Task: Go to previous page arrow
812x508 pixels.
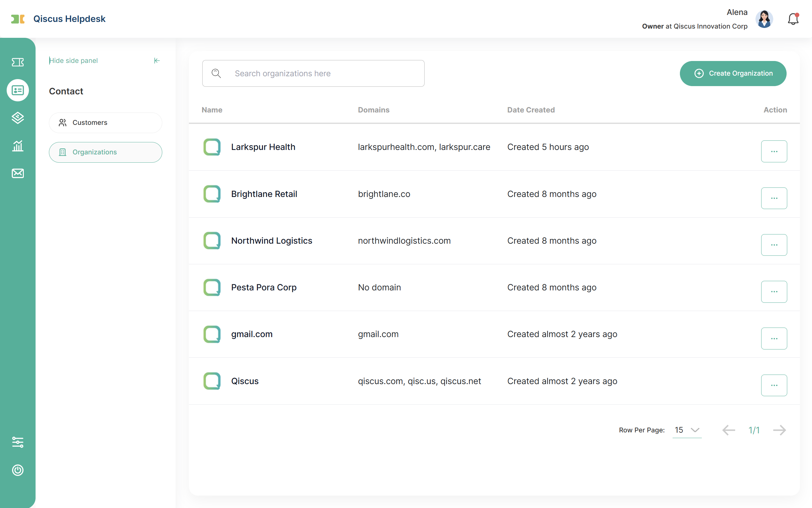Action: pos(728,430)
